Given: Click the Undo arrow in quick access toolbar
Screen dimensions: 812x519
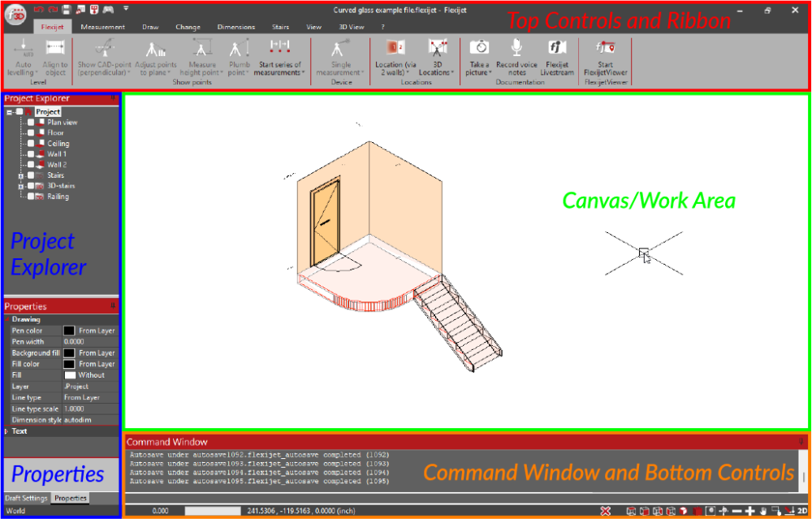Looking at the screenshot, I should 38,9.
